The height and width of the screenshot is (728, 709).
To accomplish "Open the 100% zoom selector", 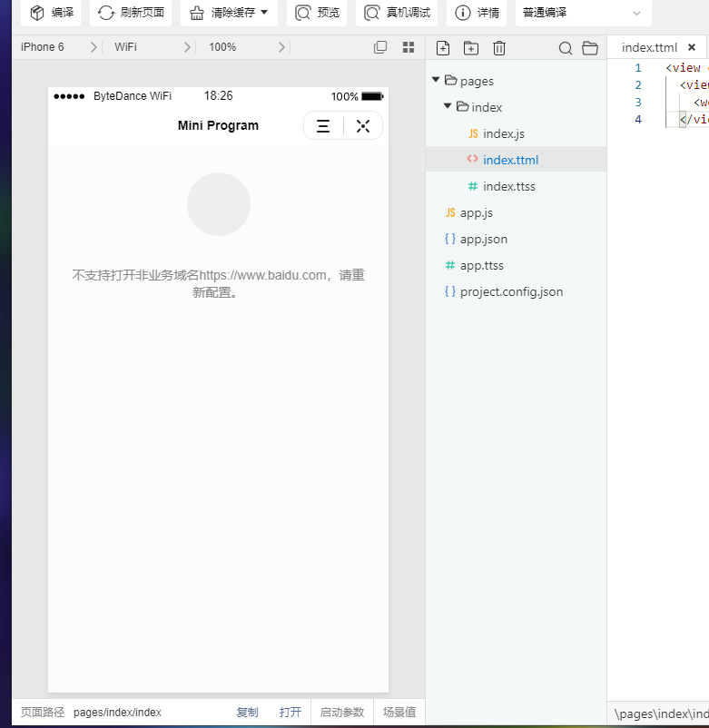I will (247, 47).
